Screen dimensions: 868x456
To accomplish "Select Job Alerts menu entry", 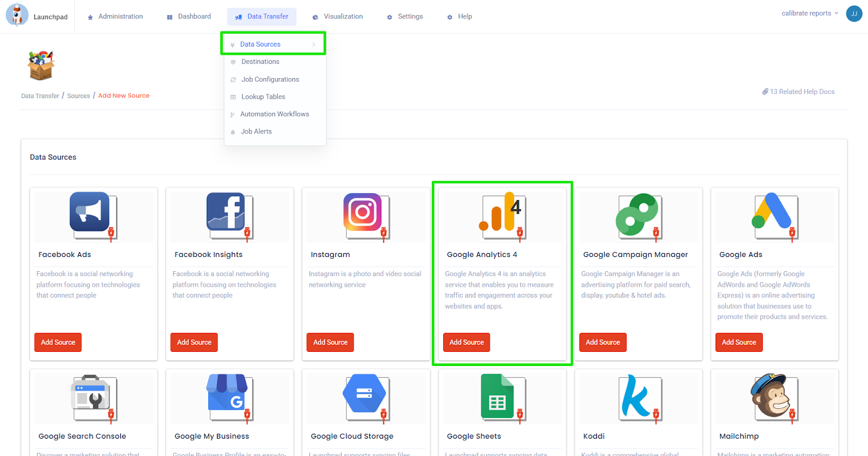I will coord(256,131).
